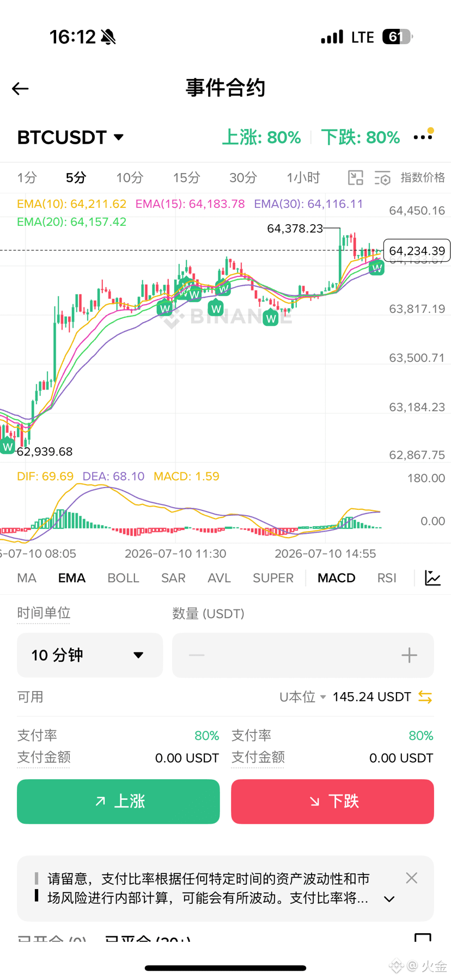Tap the EMA(10) value label
This screenshot has width=451, height=980.
pyautogui.click(x=71, y=204)
